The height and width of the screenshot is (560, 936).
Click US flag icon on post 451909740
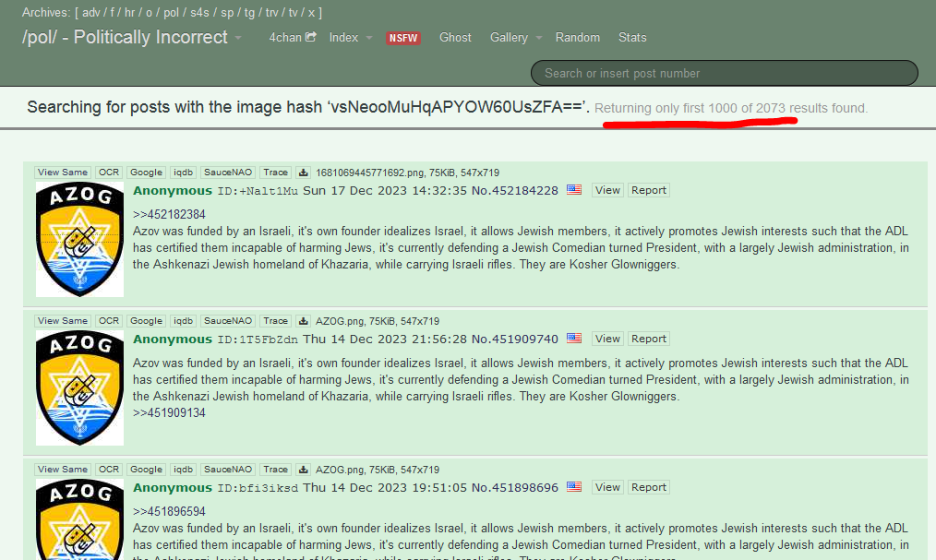coord(573,339)
